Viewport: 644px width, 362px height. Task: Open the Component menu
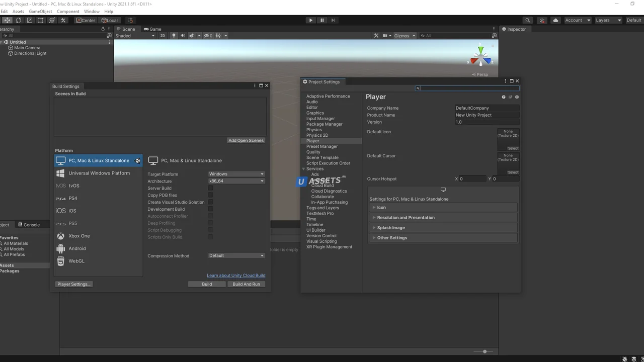pyautogui.click(x=68, y=11)
